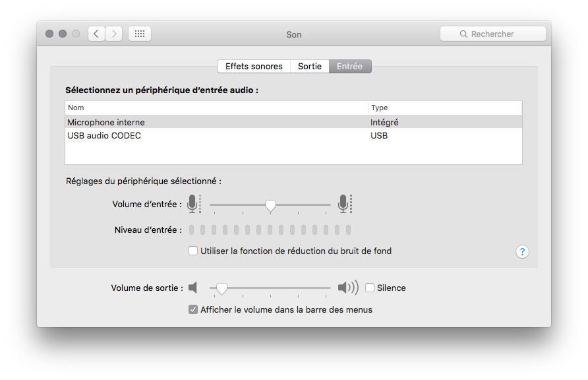The width and height of the screenshot is (588, 380).
Task: Adjust the Volume de sortie slider
Action: [x=221, y=288]
